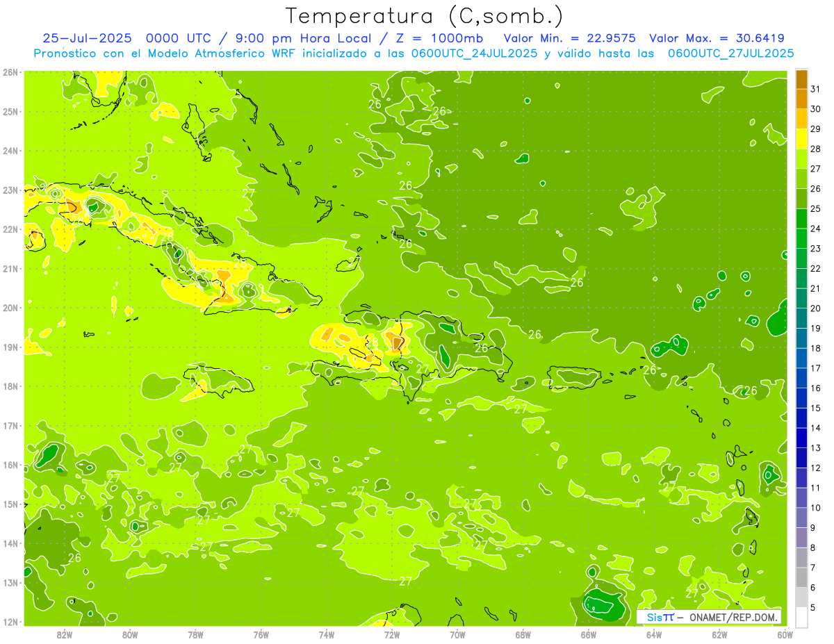The image size is (834, 644).
Task: Click the 0600UTC_27JUL2025 valid-until time
Action: [x=730, y=53]
